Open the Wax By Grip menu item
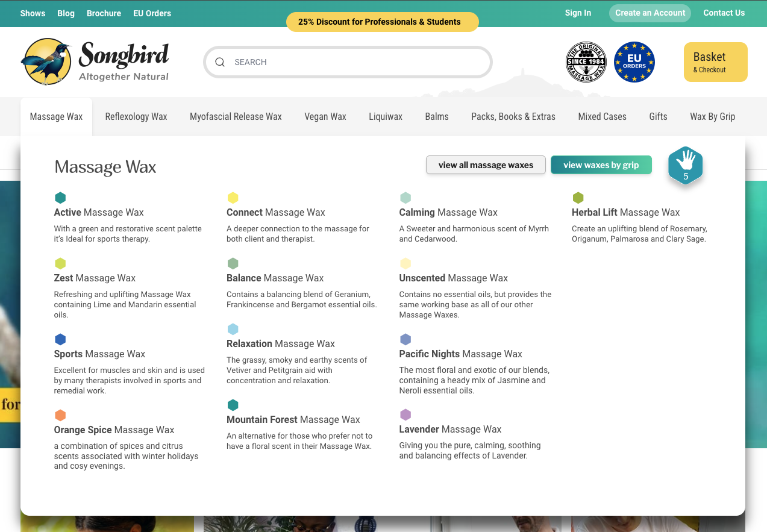This screenshot has width=767, height=532. [712, 117]
